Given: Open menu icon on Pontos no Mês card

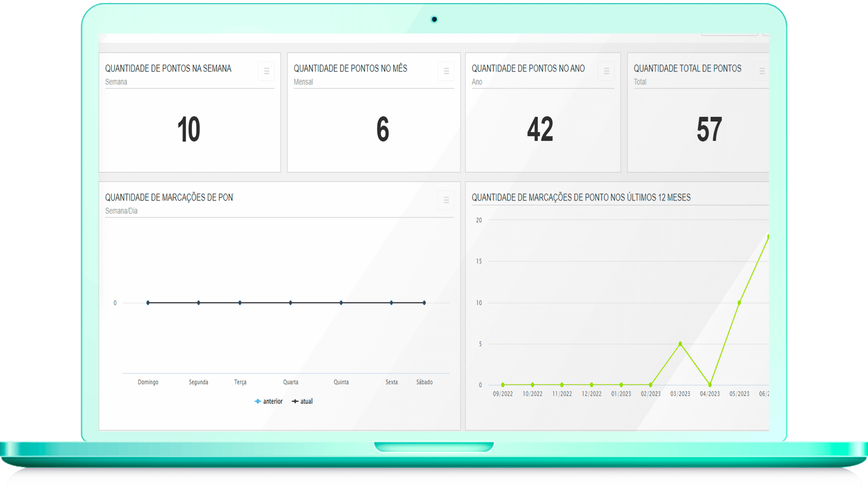Looking at the screenshot, I should coord(446,71).
